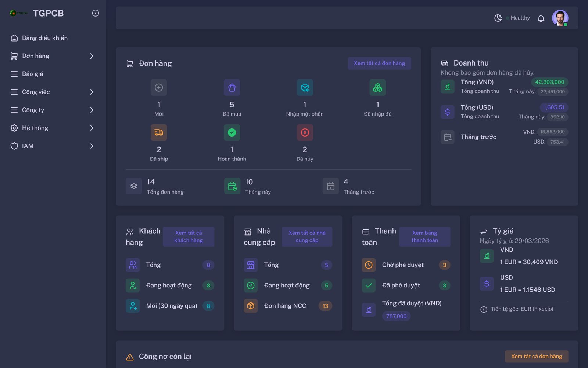Click the Tiền tệ gốc info icon

pos(484,309)
